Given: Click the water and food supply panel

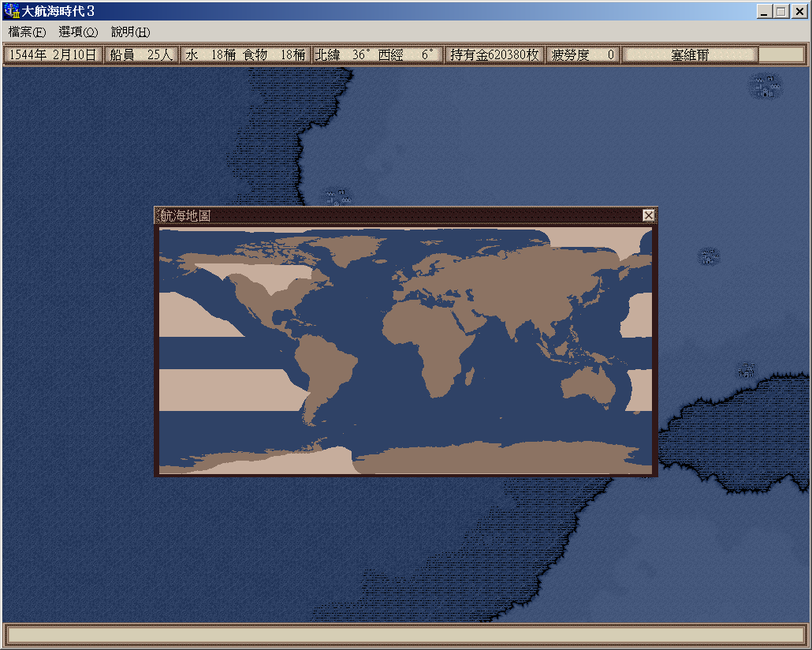Looking at the screenshot, I should point(245,54).
